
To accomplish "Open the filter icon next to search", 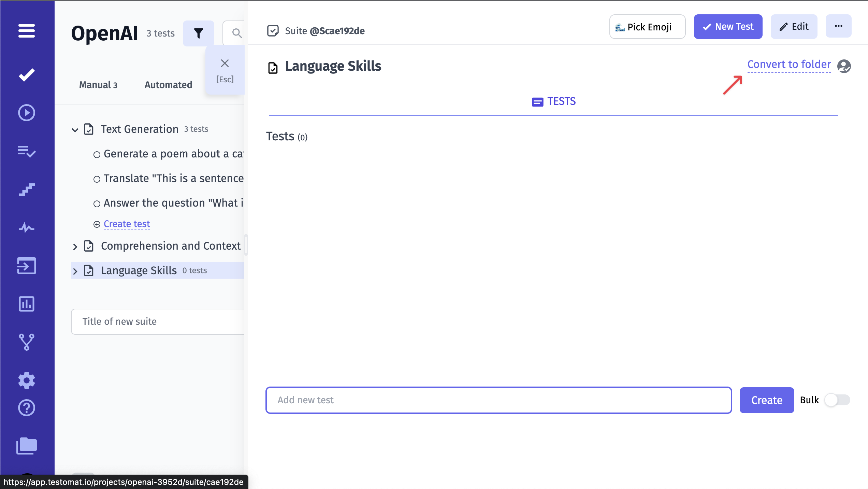I will click(x=199, y=33).
